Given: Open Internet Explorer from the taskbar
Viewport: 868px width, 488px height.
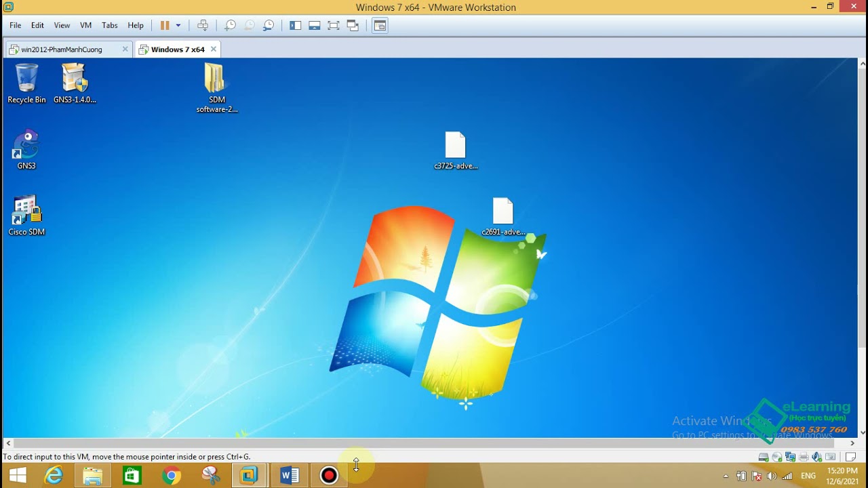Looking at the screenshot, I should click(54, 476).
